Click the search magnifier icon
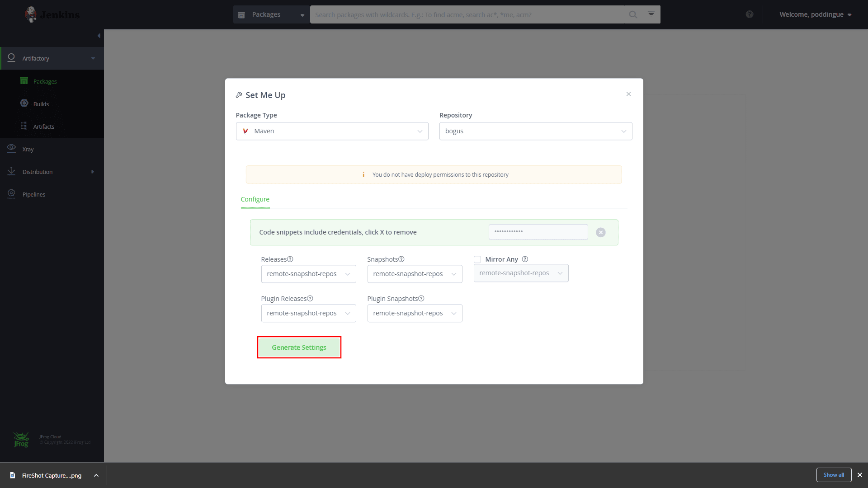This screenshot has width=868, height=488. click(633, 14)
